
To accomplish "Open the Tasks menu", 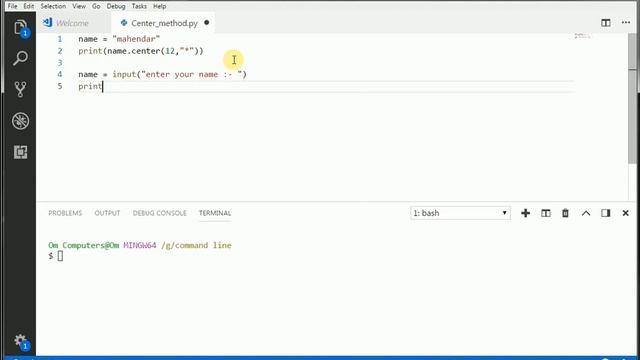I will pyautogui.click(x=139, y=6).
